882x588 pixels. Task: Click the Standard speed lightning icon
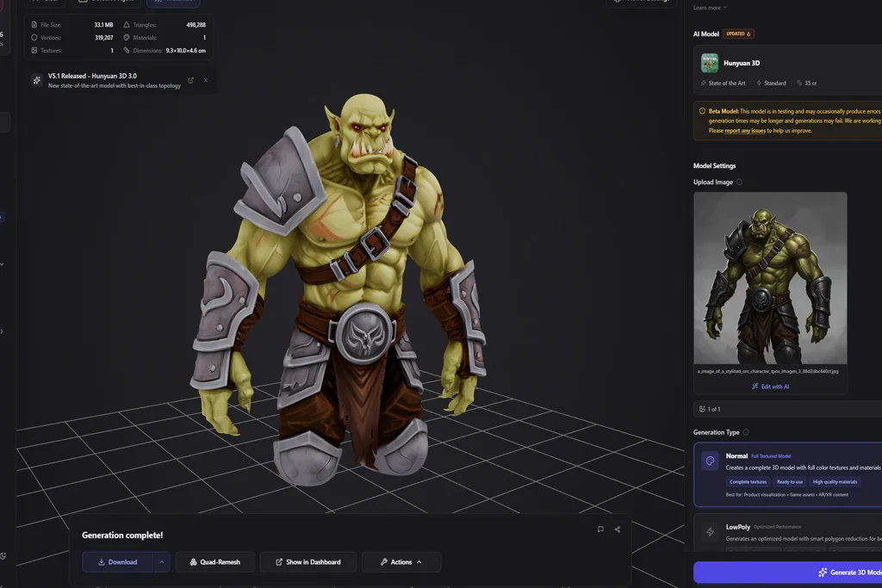pyautogui.click(x=759, y=84)
